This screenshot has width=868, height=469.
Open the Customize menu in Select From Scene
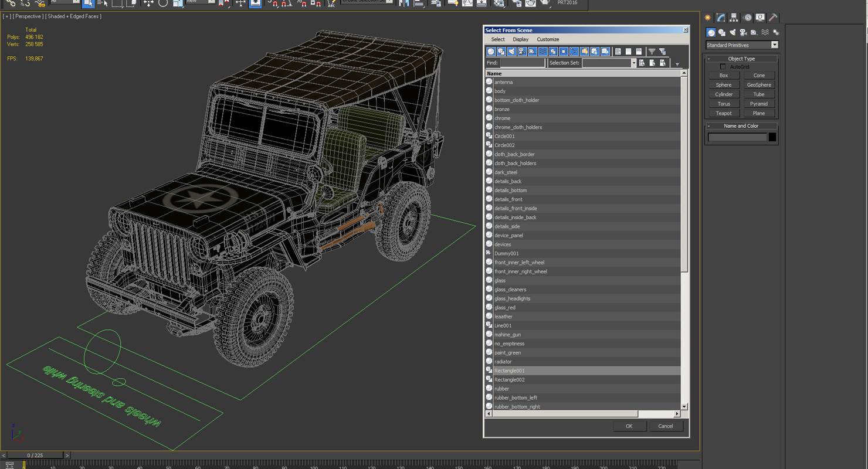(x=548, y=39)
